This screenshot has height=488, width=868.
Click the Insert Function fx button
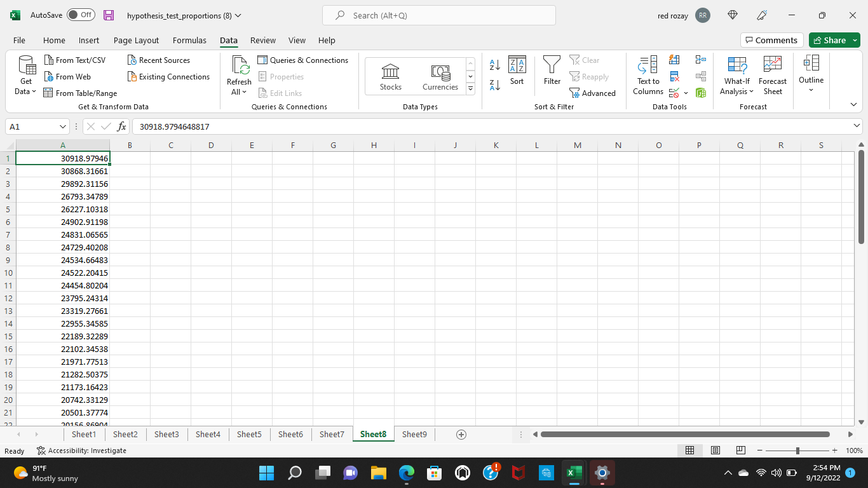(122, 126)
